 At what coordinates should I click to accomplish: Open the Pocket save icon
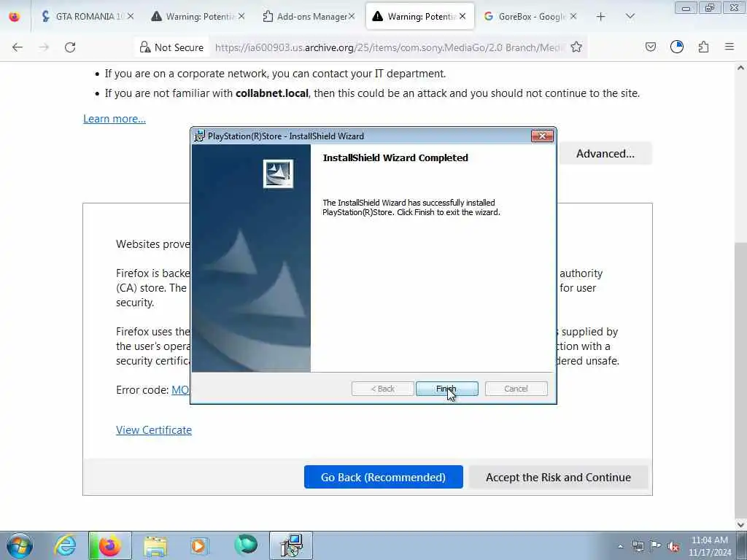[650, 47]
